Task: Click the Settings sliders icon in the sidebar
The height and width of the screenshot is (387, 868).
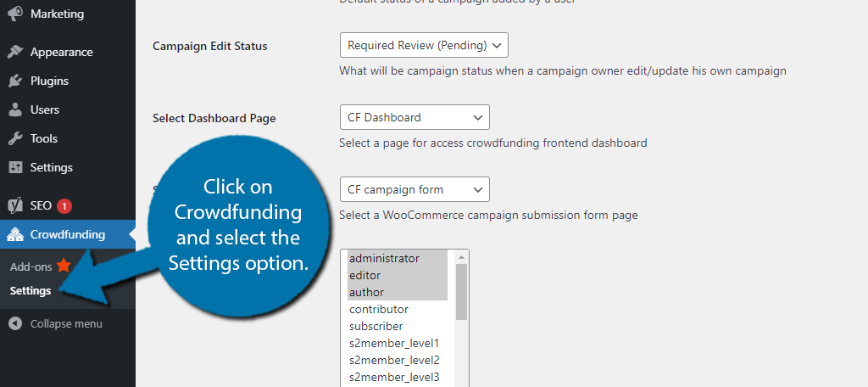Action: click(15, 167)
